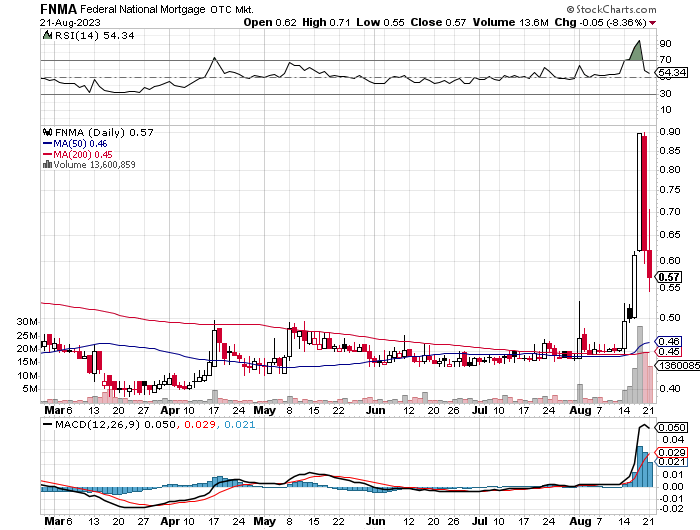The height and width of the screenshot is (530, 700).
Task: Click the 'RSI(14) 54.34' legend label
Action: click(94, 35)
